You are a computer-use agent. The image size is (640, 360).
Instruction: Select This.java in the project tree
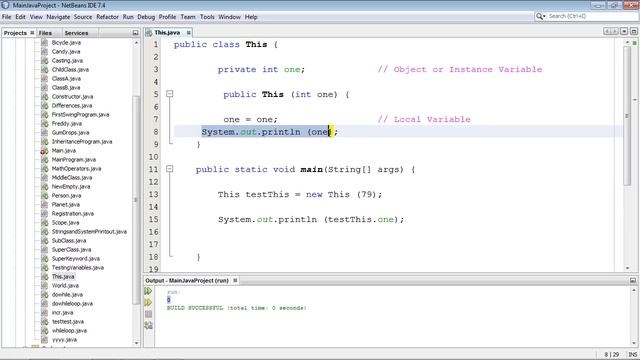click(63, 276)
